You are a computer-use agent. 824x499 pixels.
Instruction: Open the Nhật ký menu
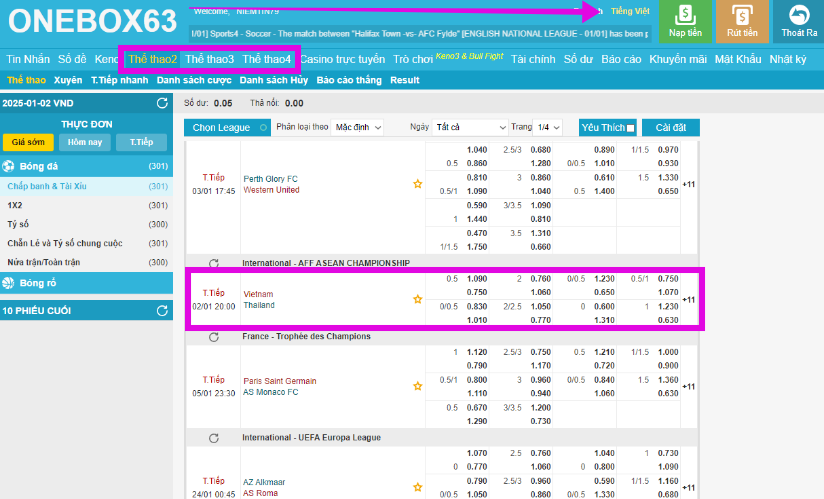click(788, 59)
